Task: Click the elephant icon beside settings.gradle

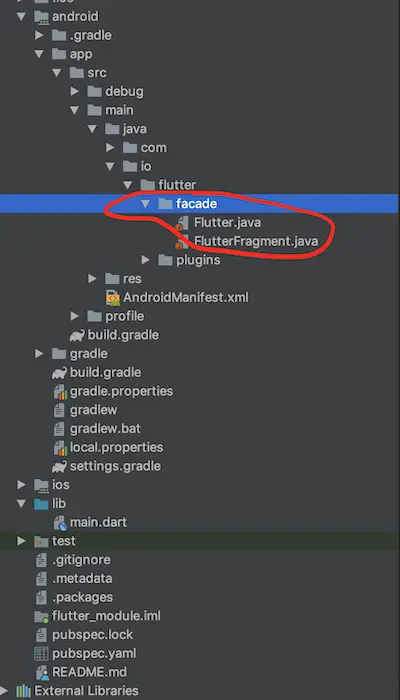Action: point(59,466)
